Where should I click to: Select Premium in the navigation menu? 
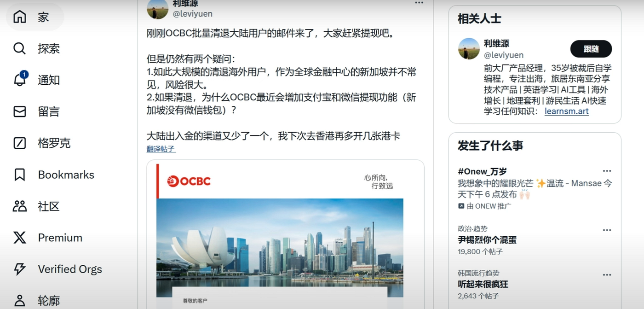pos(60,238)
